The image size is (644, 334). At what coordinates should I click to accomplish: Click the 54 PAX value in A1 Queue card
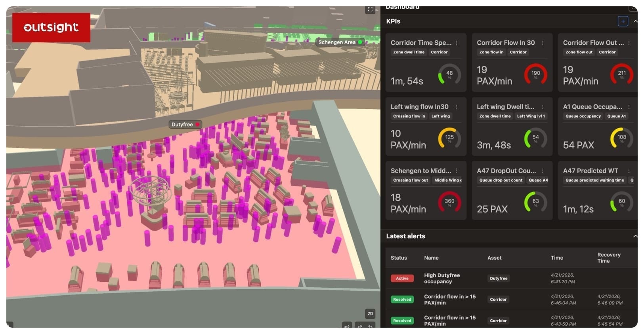click(578, 145)
